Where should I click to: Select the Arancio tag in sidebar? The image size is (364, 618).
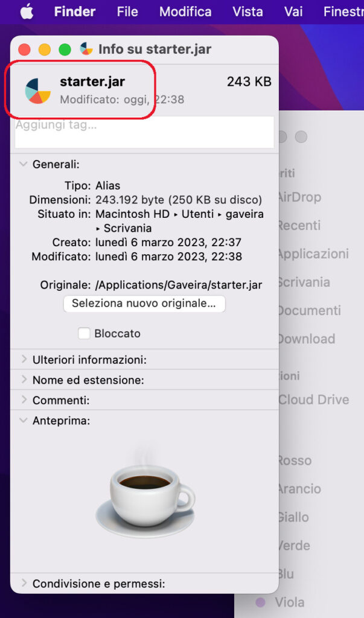click(x=300, y=489)
